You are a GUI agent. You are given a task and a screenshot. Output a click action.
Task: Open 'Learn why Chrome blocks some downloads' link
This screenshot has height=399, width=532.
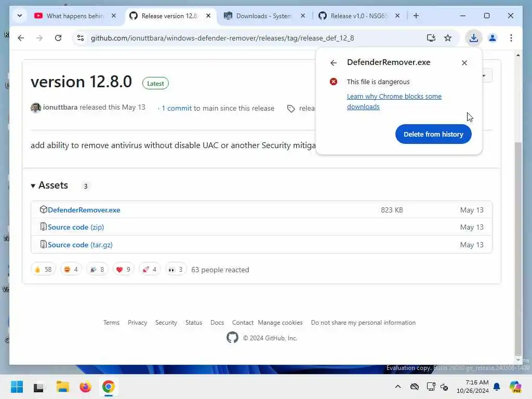pyautogui.click(x=394, y=101)
